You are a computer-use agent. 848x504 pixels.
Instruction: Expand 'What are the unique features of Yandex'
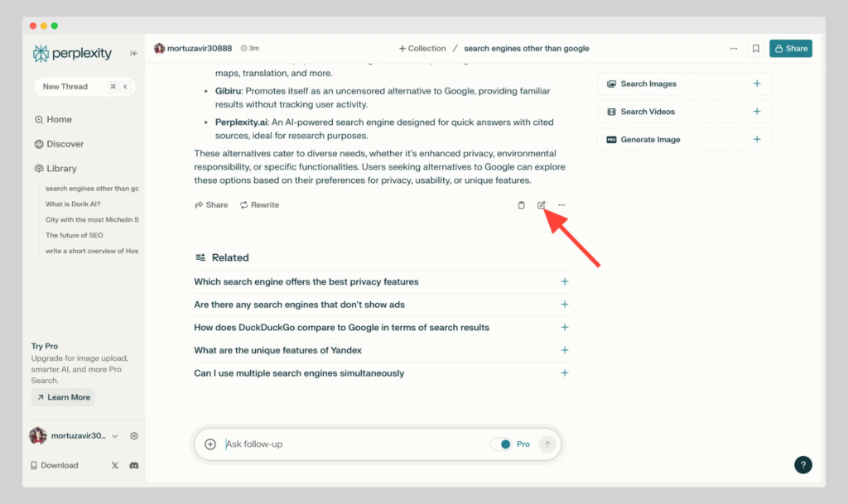[x=564, y=350]
